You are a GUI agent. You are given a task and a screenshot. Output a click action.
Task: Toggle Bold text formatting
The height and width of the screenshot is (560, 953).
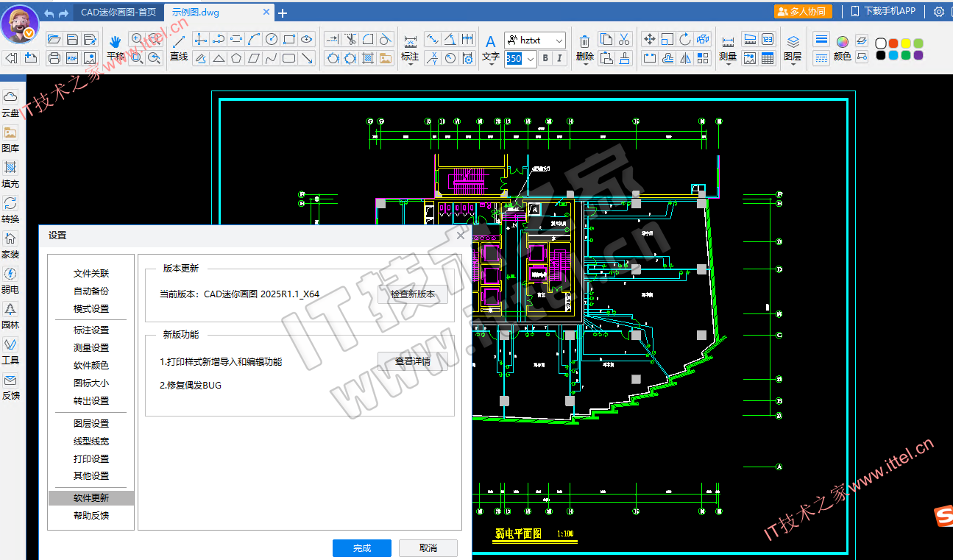coord(545,59)
